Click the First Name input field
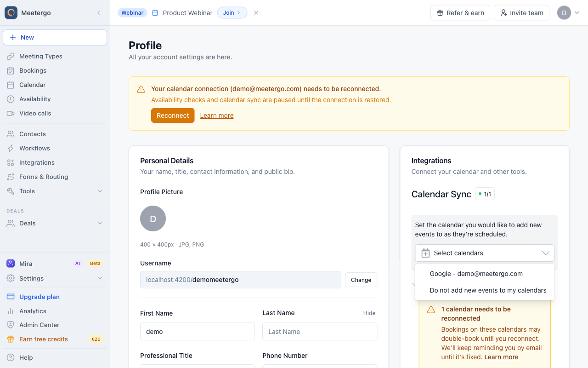 tap(198, 331)
